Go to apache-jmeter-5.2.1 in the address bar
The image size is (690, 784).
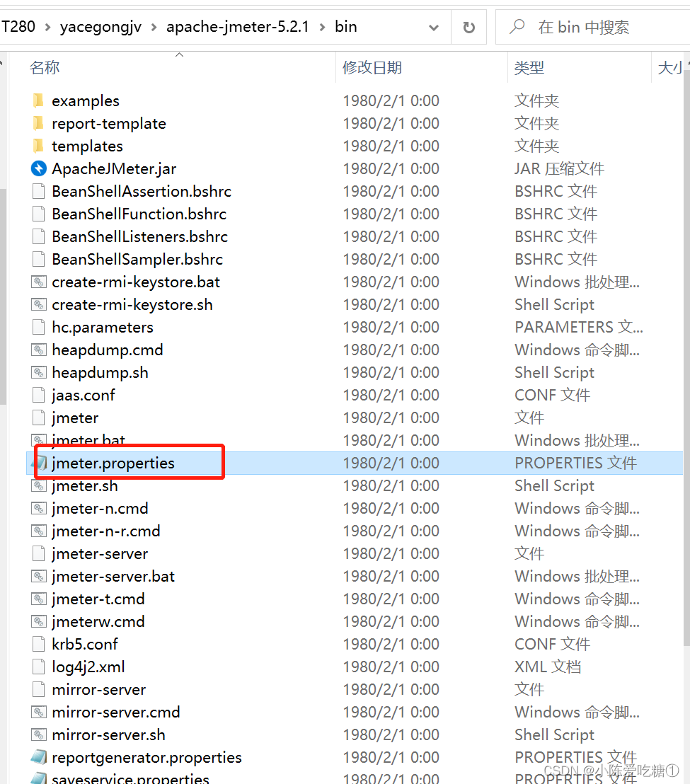pos(238,26)
